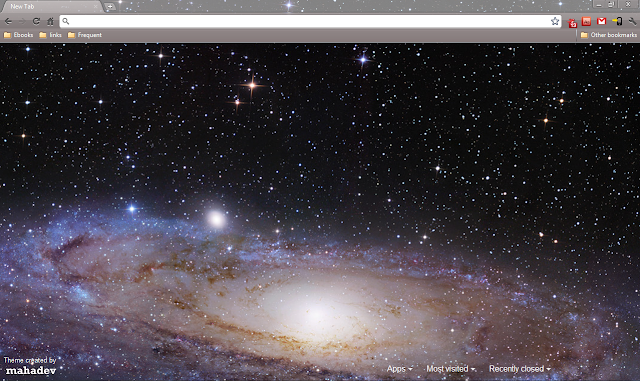The width and height of the screenshot is (640, 381).
Task: Open the home page
Action: [x=50, y=21]
